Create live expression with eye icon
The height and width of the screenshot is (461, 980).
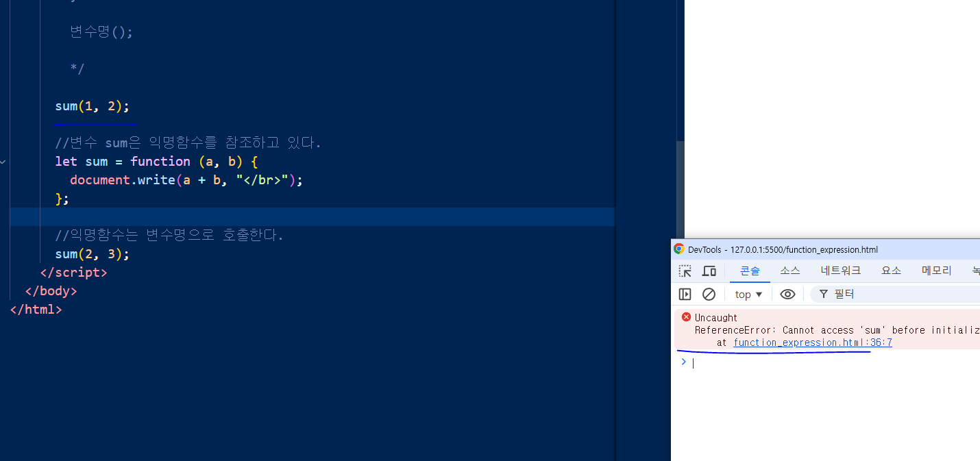787,294
